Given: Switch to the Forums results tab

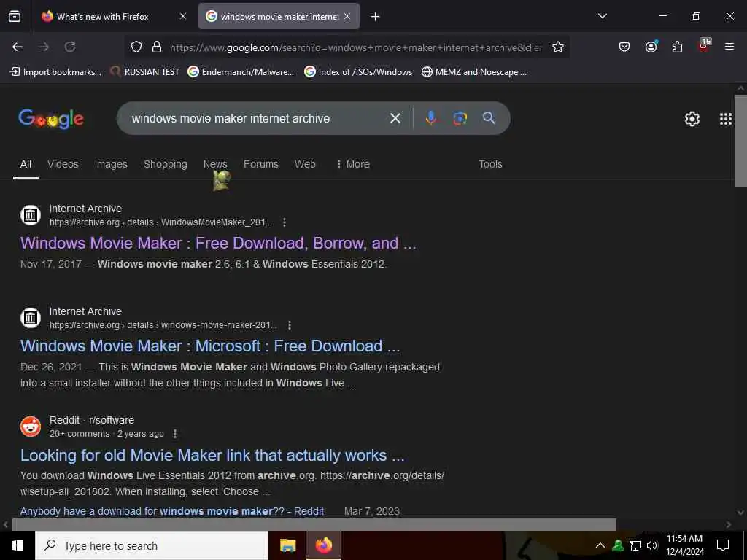Looking at the screenshot, I should 261,164.
